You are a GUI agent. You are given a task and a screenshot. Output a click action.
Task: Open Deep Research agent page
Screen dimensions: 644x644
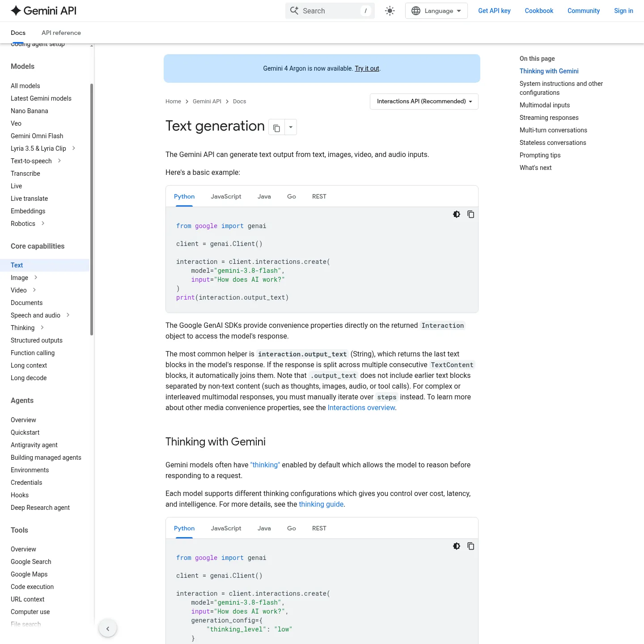(40, 508)
